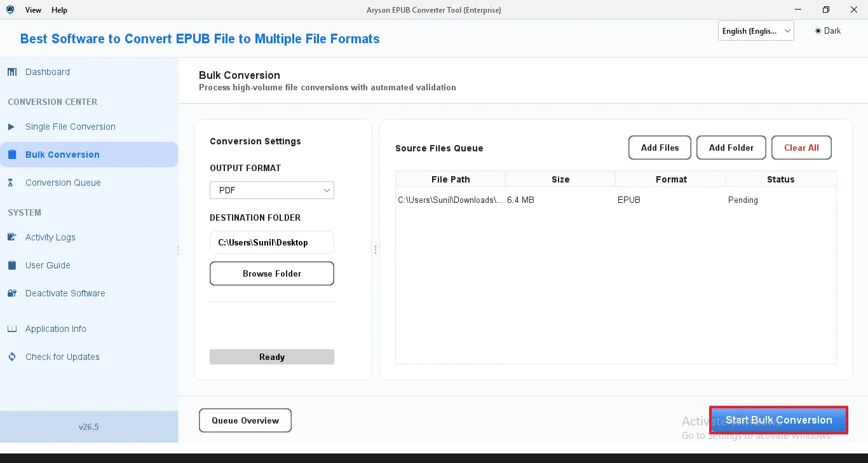Restore down the application window
The image size is (868, 463).
(825, 10)
